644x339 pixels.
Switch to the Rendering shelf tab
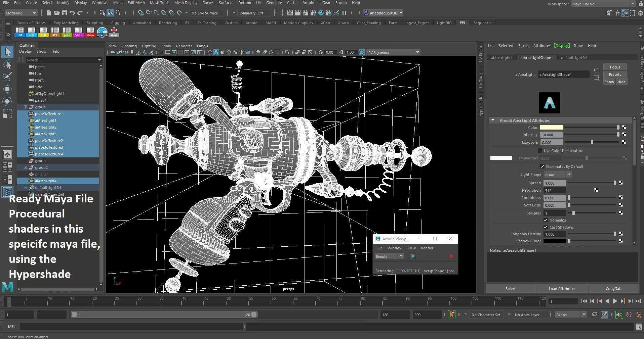click(168, 23)
